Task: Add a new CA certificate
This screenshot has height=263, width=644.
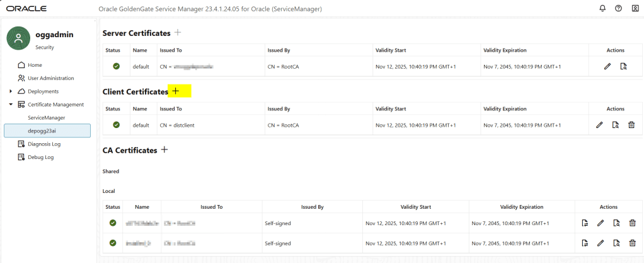Action: point(164,150)
